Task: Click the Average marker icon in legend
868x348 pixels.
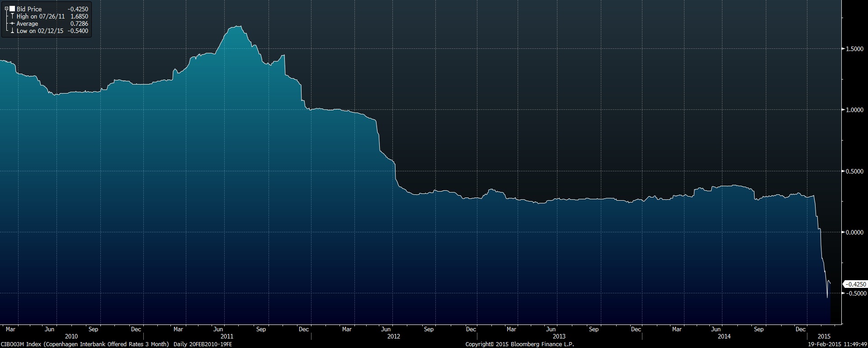Action: 12,24
